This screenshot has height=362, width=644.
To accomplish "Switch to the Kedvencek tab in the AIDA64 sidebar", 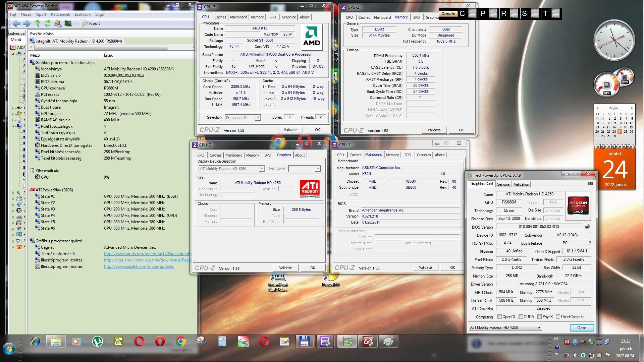I will point(16,34).
